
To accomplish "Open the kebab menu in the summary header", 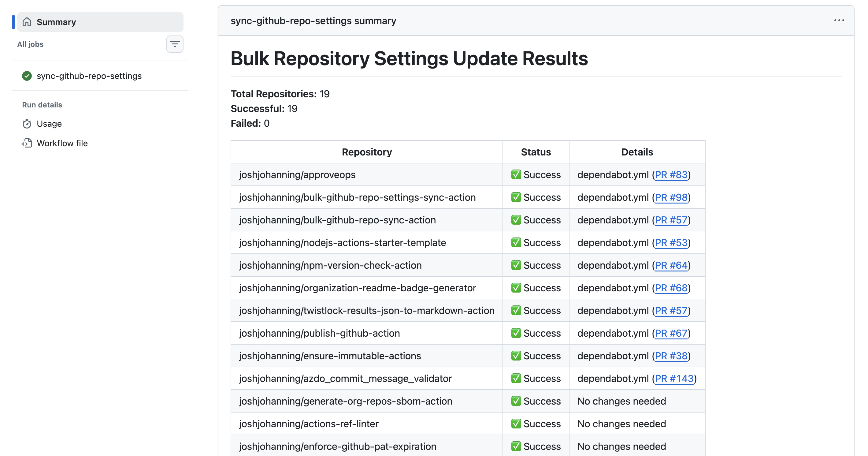I will 839,21.
